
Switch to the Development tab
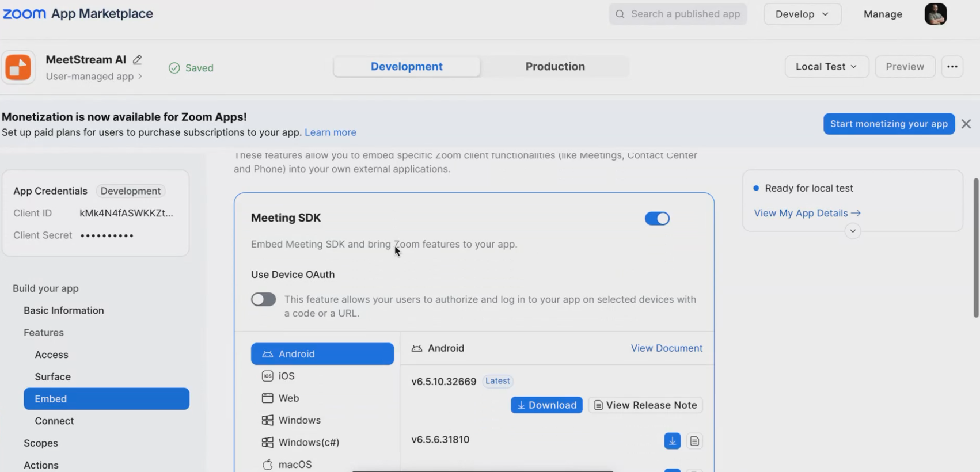(x=407, y=66)
